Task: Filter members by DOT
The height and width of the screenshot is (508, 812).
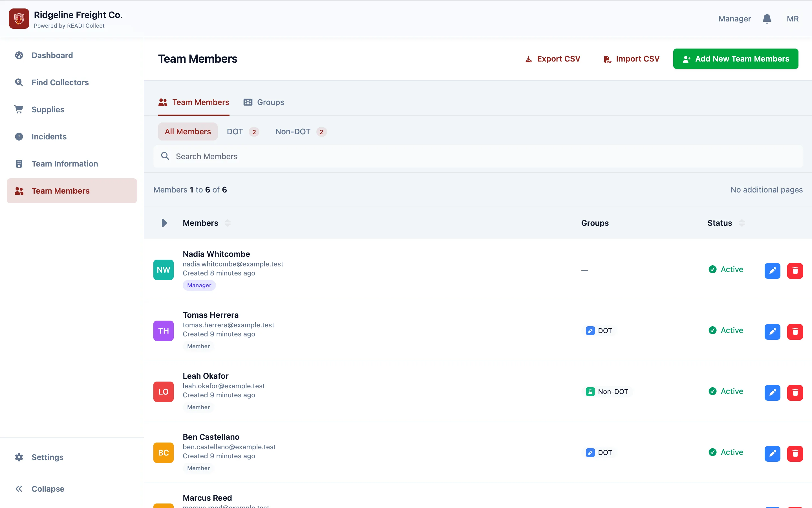Action: point(242,131)
